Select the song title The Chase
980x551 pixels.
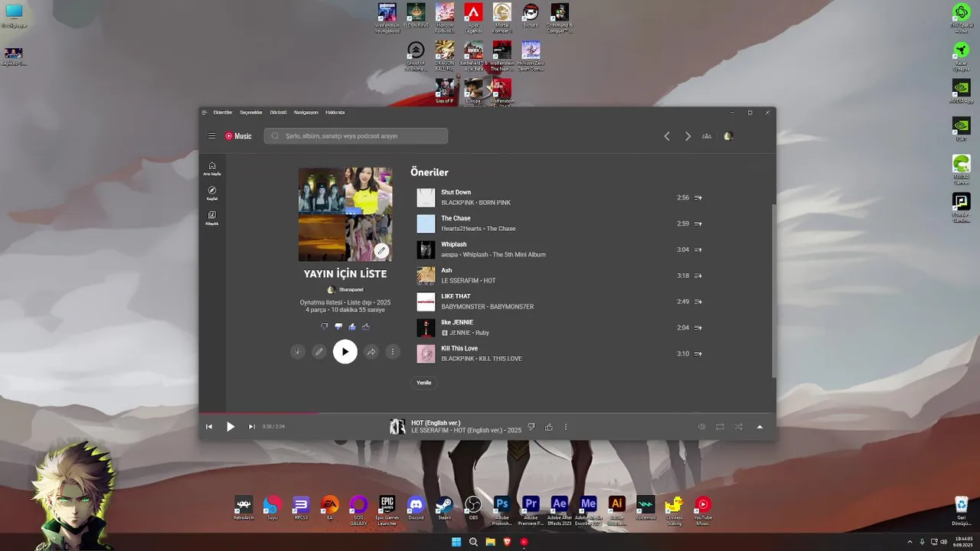coord(456,218)
